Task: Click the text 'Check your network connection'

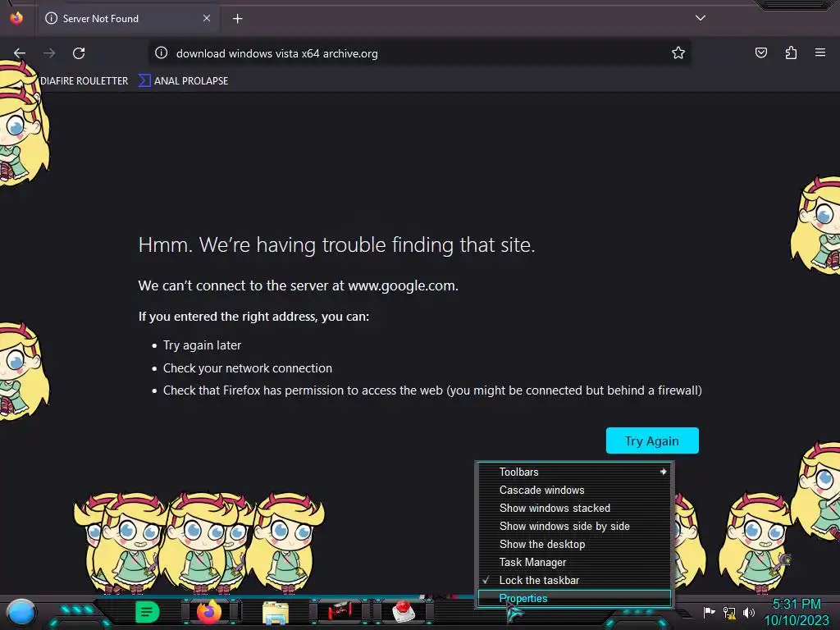Action: (x=248, y=368)
